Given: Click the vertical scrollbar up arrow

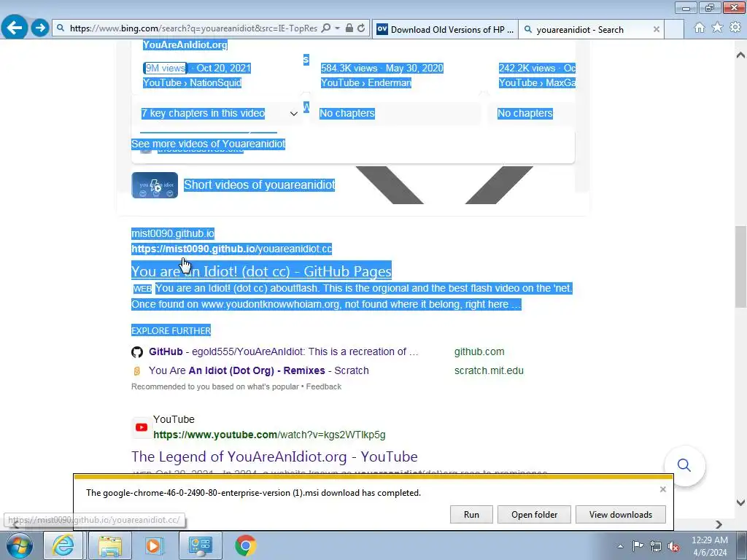Looking at the screenshot, I should click(x=740, y=55).
